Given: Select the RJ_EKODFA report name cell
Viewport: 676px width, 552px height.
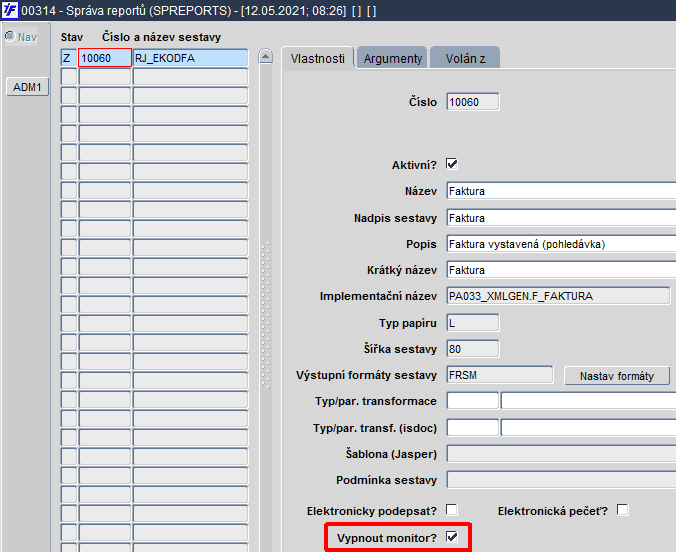Looking at the screenshot, I should pyautogui.click(x=190, y=58).
